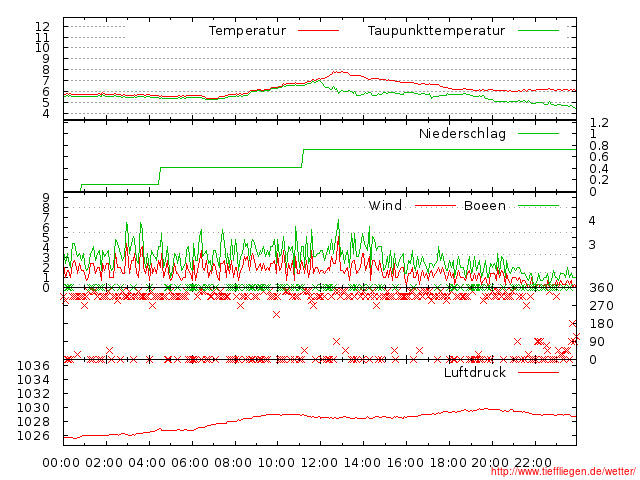Viewport: 640px width, 480px height.
Task: Click green line sample beside Taupunkttemperatur
Action: 538,31
